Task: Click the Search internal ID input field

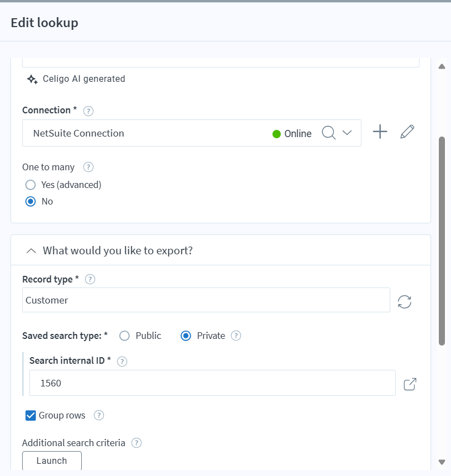Action: click(x=212, y=383)
